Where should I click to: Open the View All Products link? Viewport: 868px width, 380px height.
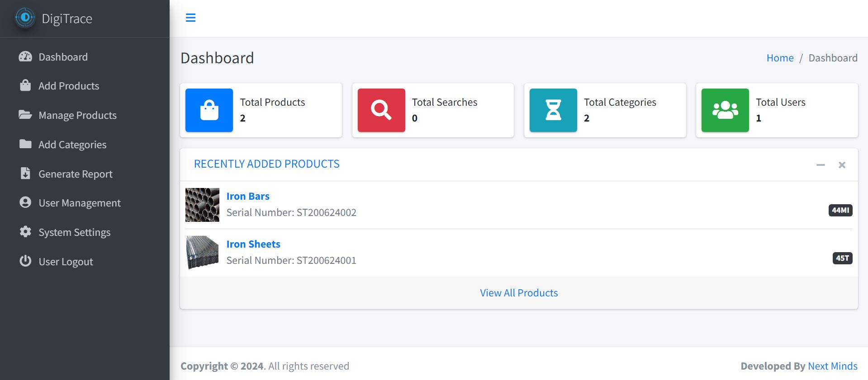tap(519, 293)
